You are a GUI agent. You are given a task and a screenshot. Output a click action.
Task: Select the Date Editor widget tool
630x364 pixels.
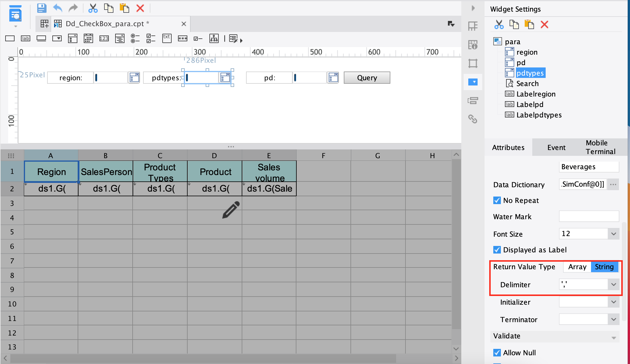[88, 38]
